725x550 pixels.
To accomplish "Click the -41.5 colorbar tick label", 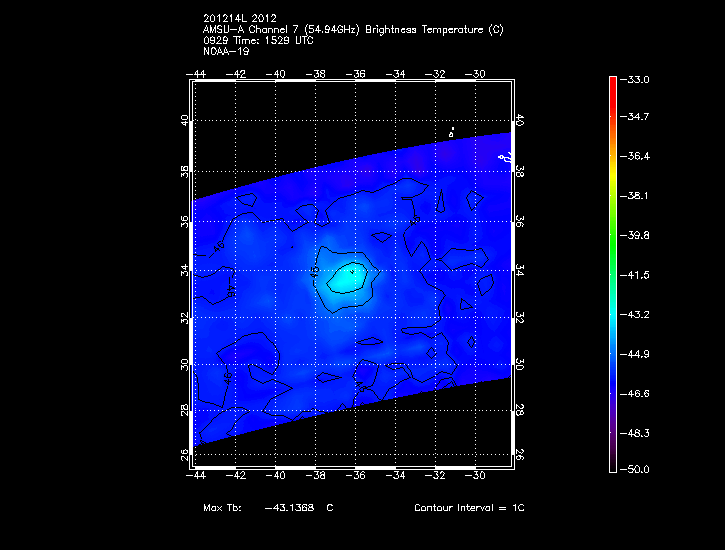I will [637, 274].
